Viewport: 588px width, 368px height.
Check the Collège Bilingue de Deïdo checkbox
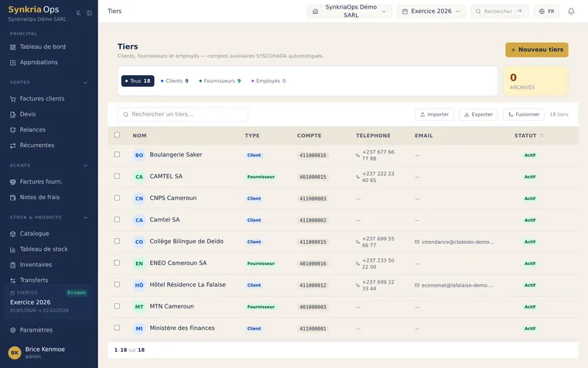(117, 241)
